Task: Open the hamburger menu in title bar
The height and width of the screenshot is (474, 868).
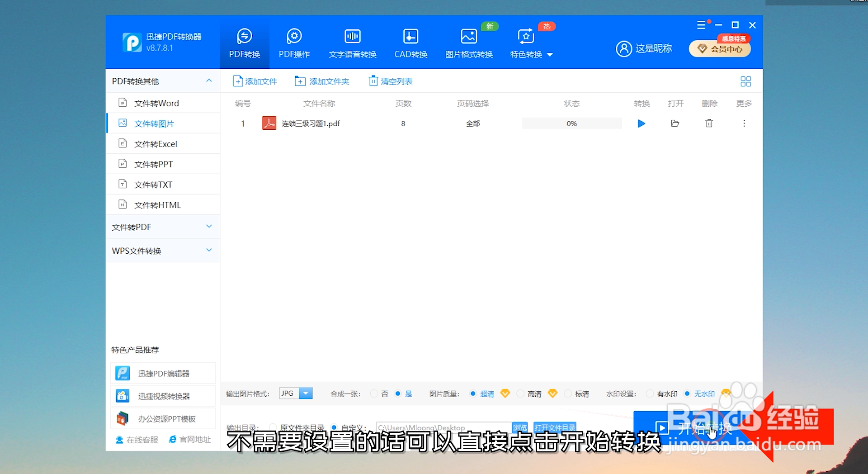Action: click(x=701, y=25)
